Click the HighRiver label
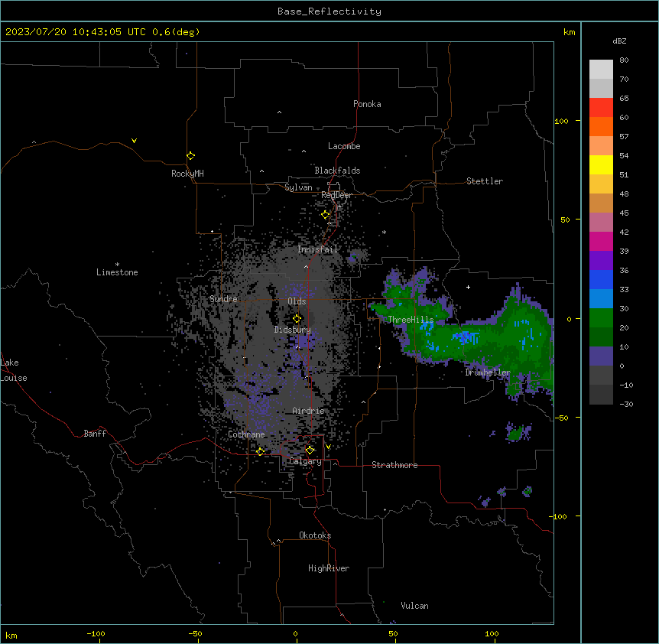 click(329, 568)
